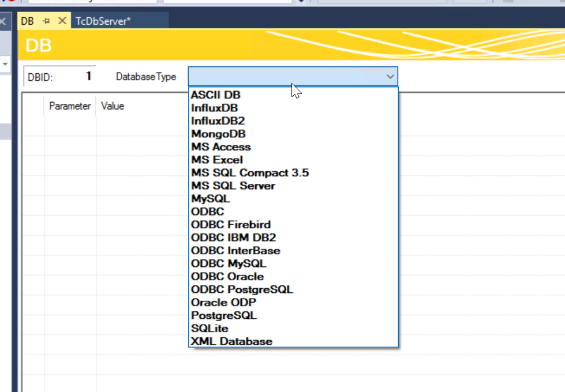This screenshot has width=565, height=392.
Task: Select ODBC IBM DB2 option
Action: tap(293, 238)
